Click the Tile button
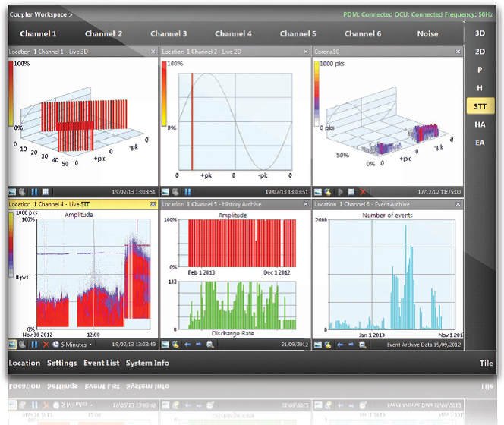504x425 pixels. tap(487, 363)
